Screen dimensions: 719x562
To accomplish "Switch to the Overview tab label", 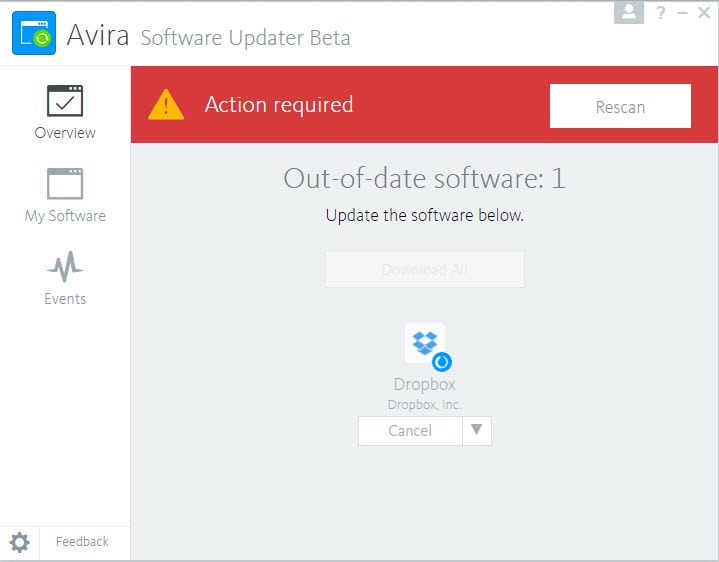I will click(x=65, y=133).
